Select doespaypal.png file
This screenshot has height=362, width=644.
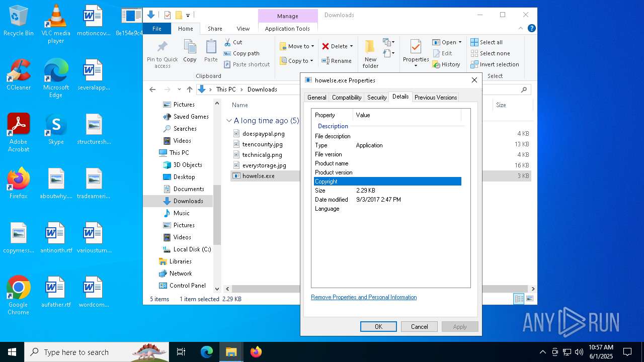pyautogui.click(x=263, y=134)
